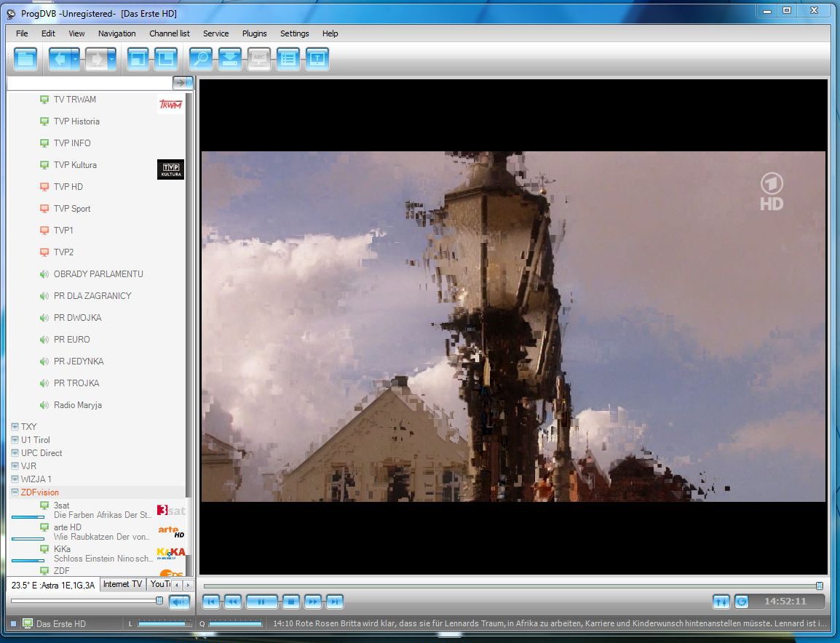Pause the playback

click(261, 602)
